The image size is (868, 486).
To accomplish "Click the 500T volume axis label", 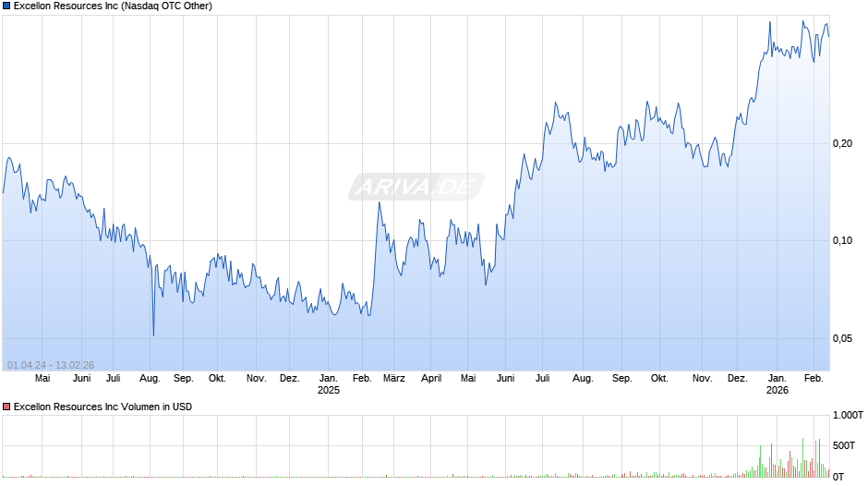I will 844,445.
